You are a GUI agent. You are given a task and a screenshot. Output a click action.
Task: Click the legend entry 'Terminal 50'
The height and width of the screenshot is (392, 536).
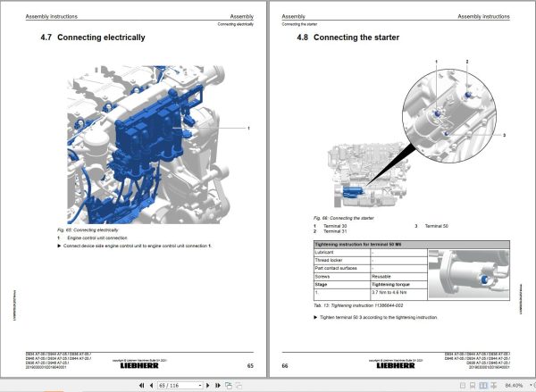click(x=437, y=226)
